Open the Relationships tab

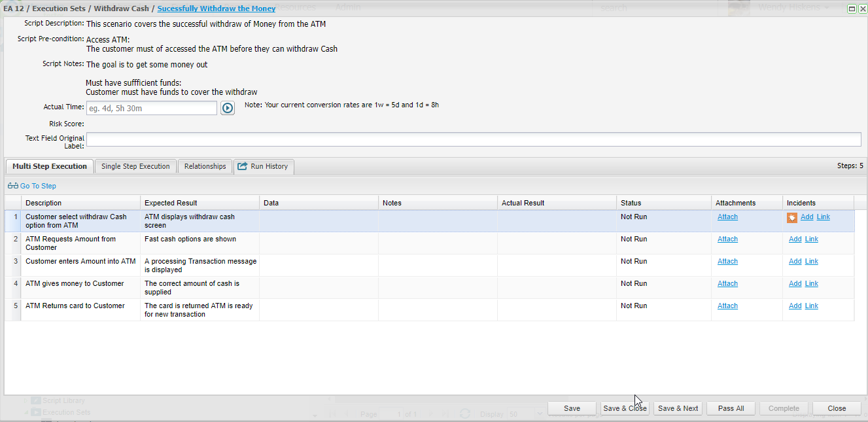pos(205,166)
